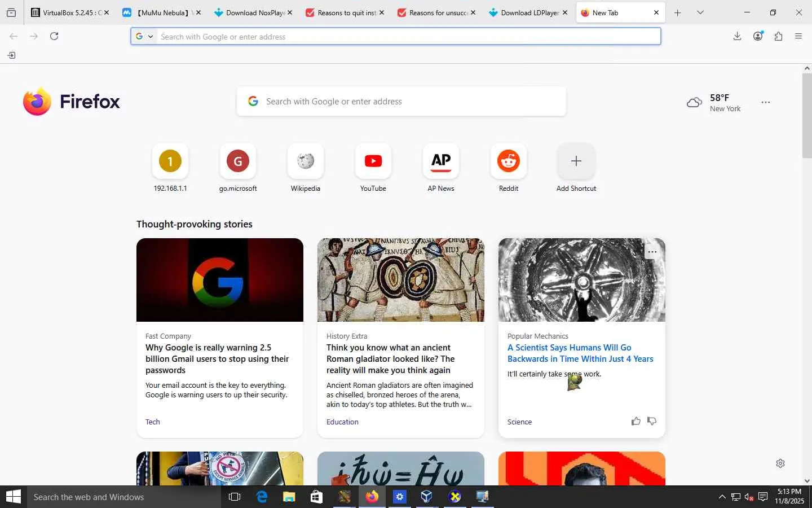Open the Extensions panel
812x508 pixels.
click(778, 36)
